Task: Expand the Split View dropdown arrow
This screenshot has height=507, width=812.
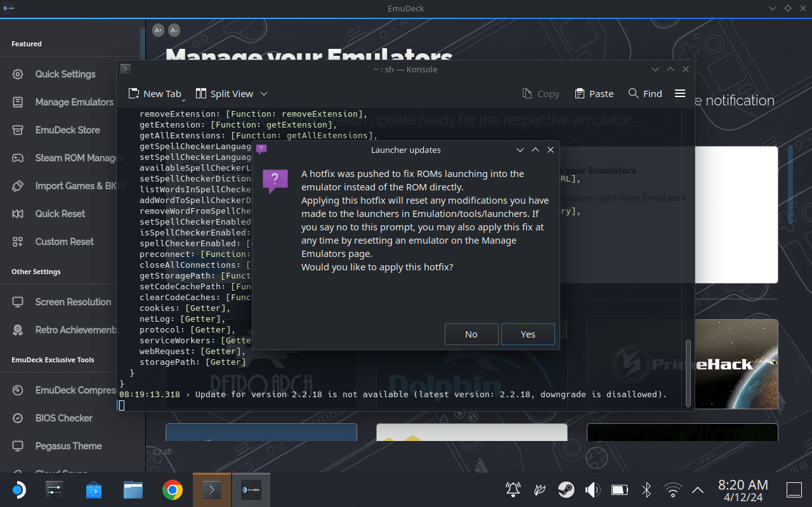Action: [x=264, y=93]
